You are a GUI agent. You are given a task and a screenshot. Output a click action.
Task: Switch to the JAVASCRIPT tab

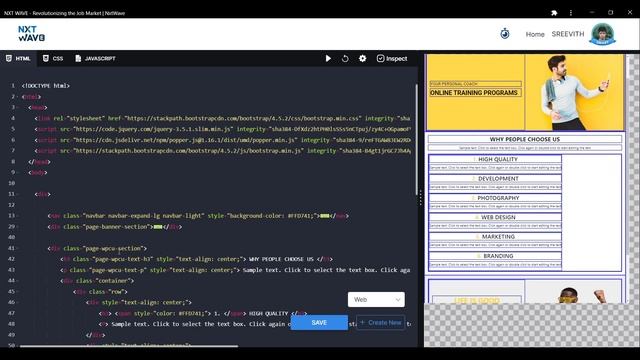(96, 58)
